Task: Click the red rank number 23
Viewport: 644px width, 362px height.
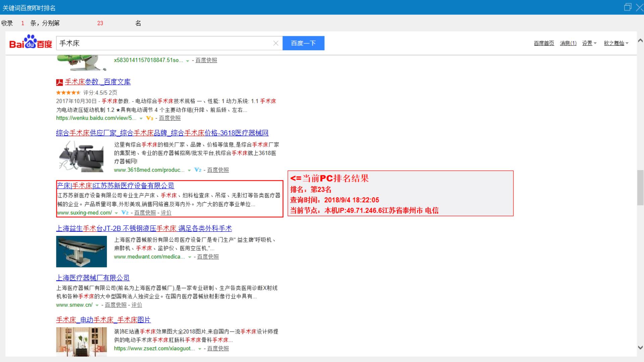Action: coord(100,23)
